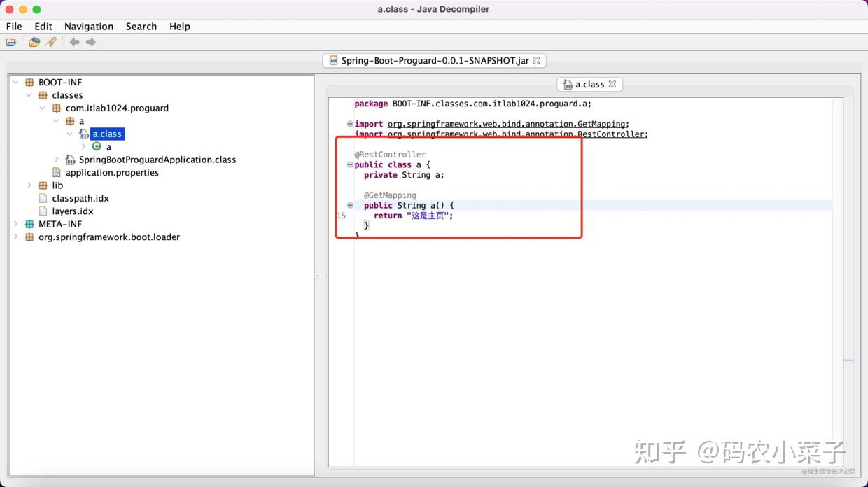Navigate back with the back arrow icon

[74, 42]
